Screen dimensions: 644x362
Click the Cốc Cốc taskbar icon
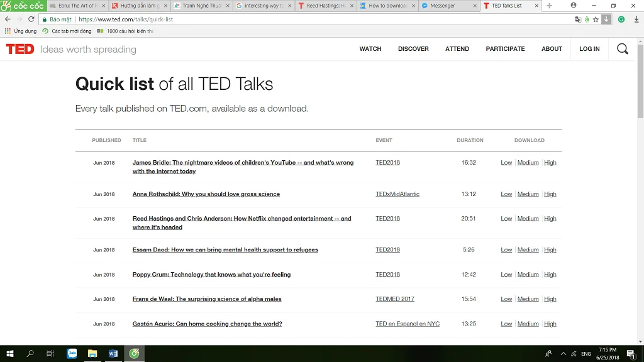tap(135, 353)
